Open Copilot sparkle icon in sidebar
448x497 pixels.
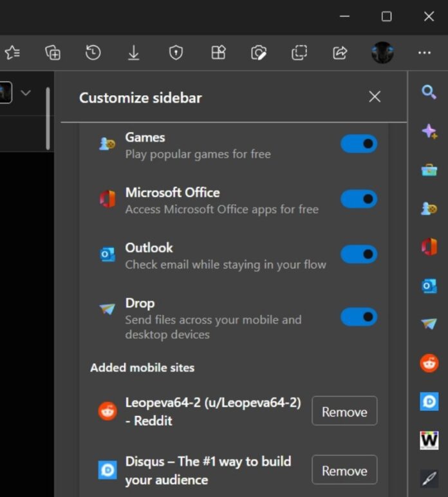point(429,131)
